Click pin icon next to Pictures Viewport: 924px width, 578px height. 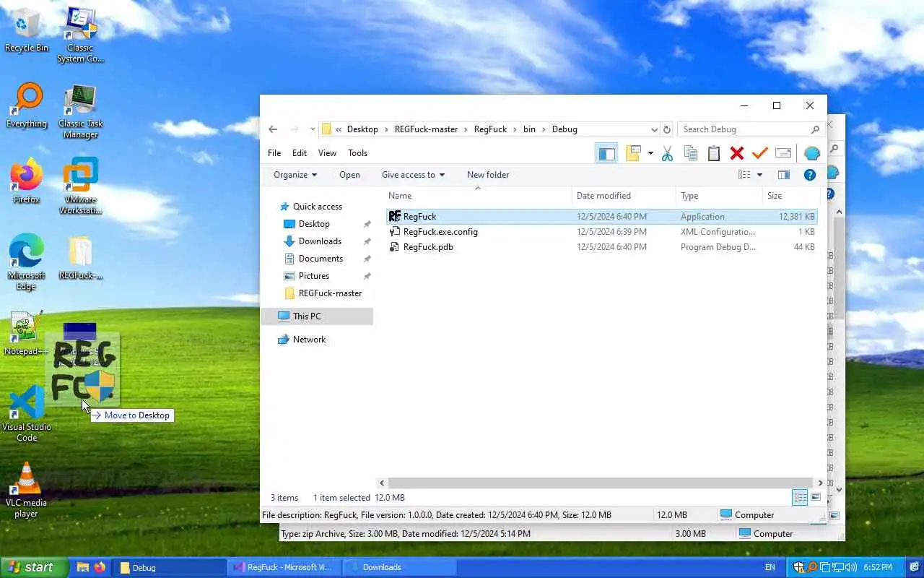tap(367, 276)
